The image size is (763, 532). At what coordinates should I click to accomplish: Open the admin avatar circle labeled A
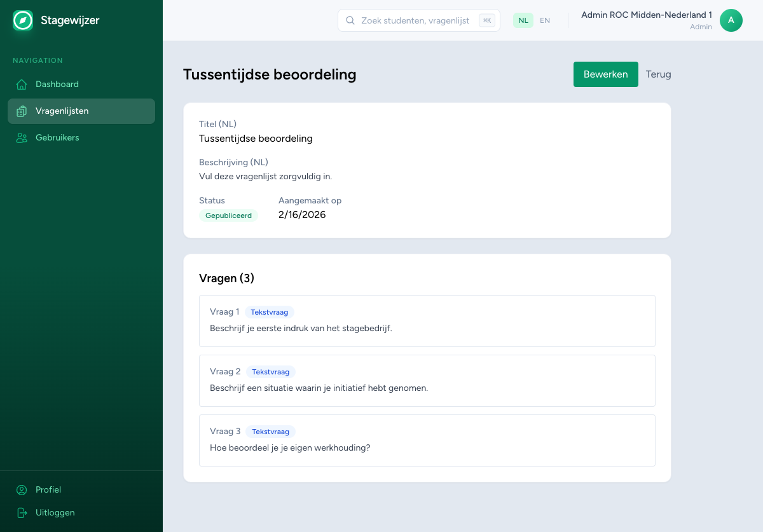coord(731,20)
